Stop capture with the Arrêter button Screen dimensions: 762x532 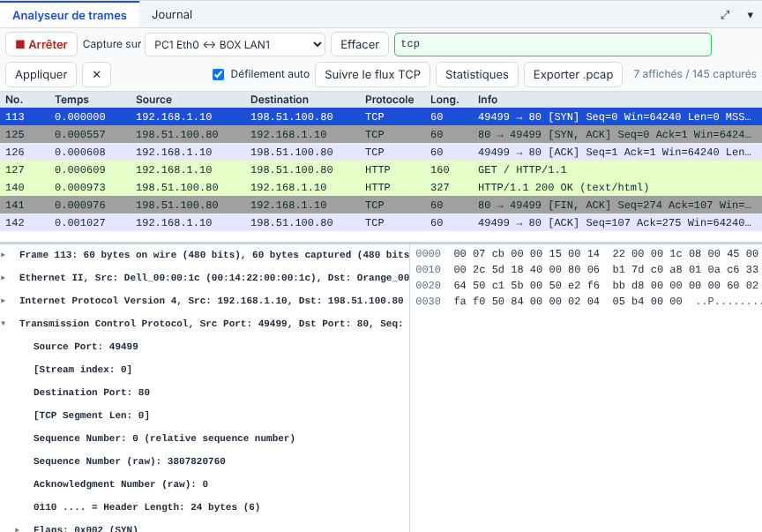(41, 44)
